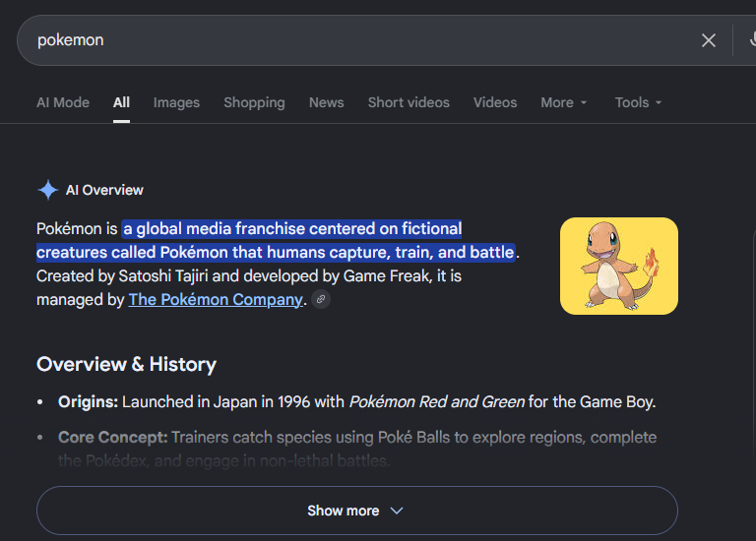Open the Charmander image thumbnail

pyautogui.click(x=619, y=266)
